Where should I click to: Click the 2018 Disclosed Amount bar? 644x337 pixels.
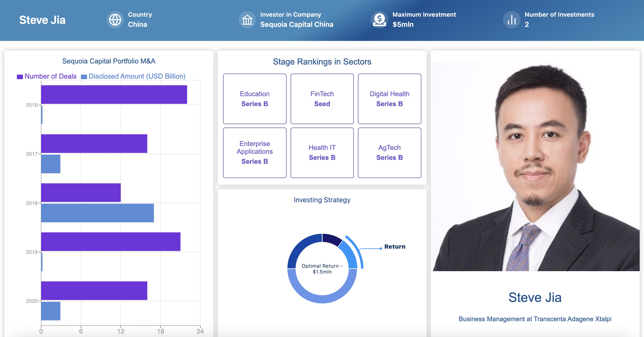[97, 213]
